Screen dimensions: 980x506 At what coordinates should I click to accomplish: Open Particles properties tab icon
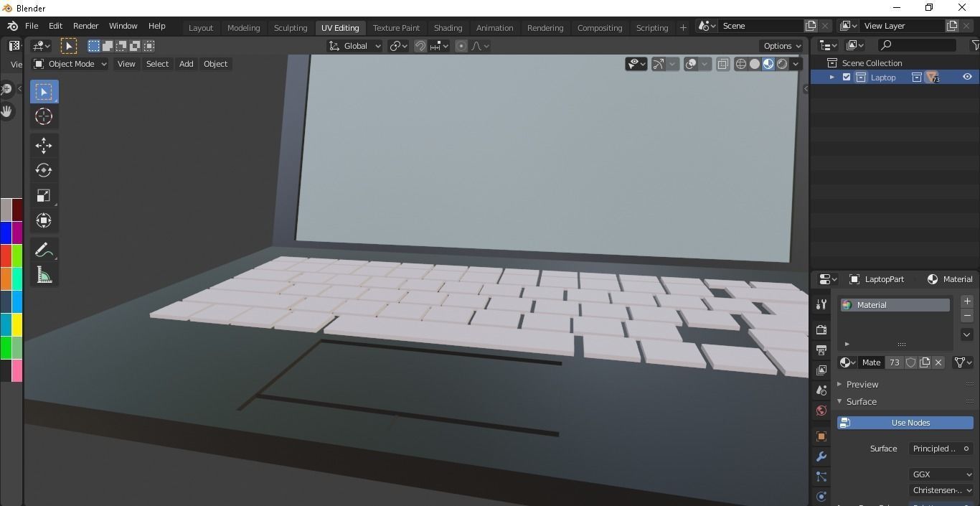click(x=821, y=477)
